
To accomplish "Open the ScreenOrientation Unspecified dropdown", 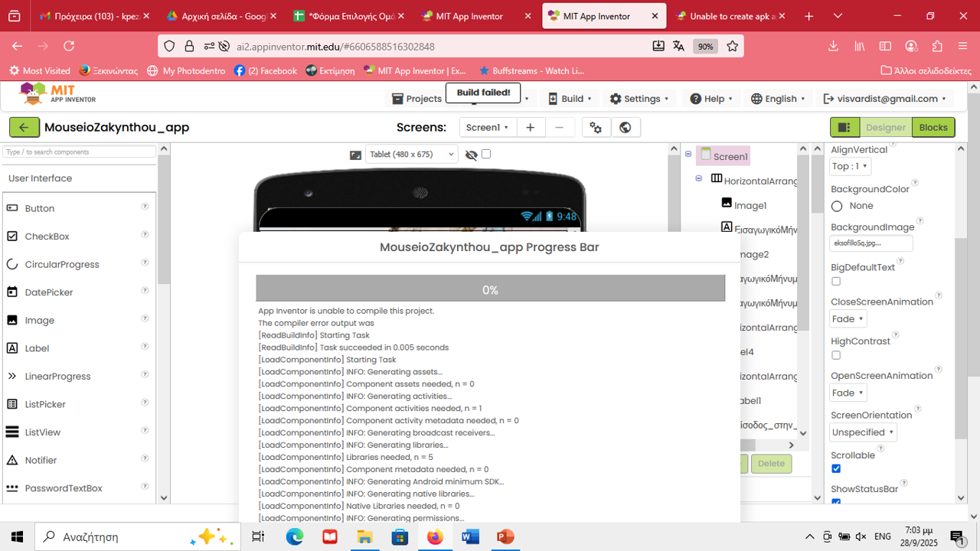I will tap(863, 432).
